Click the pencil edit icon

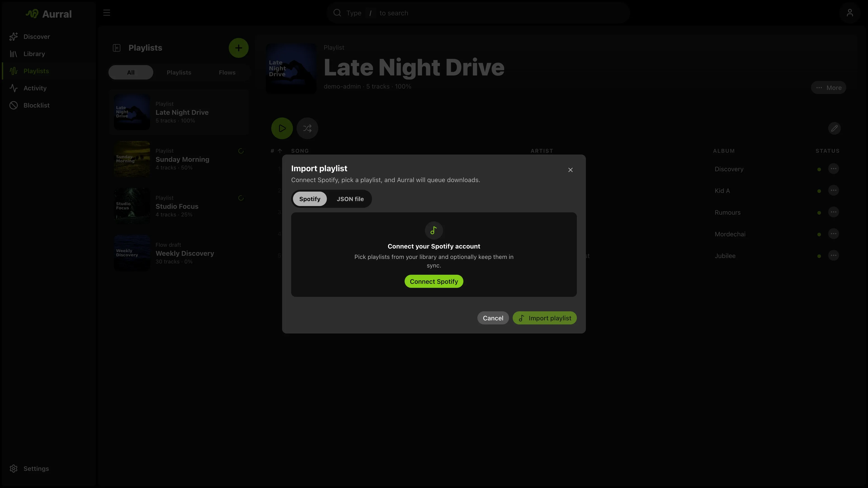pos(834,128)
